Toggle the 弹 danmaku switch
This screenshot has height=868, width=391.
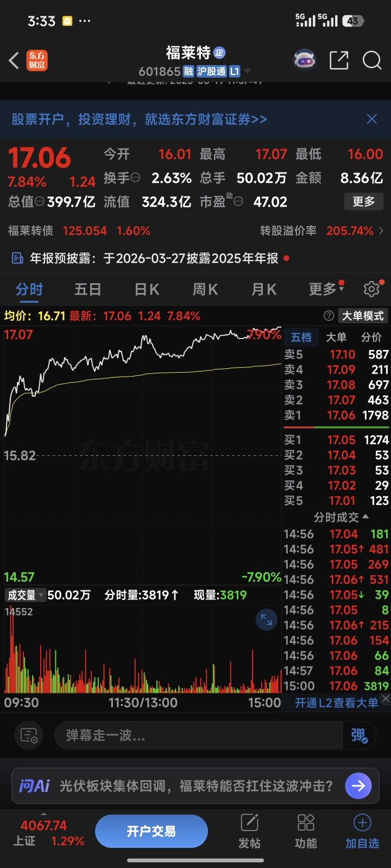click(x=359, y=736)
